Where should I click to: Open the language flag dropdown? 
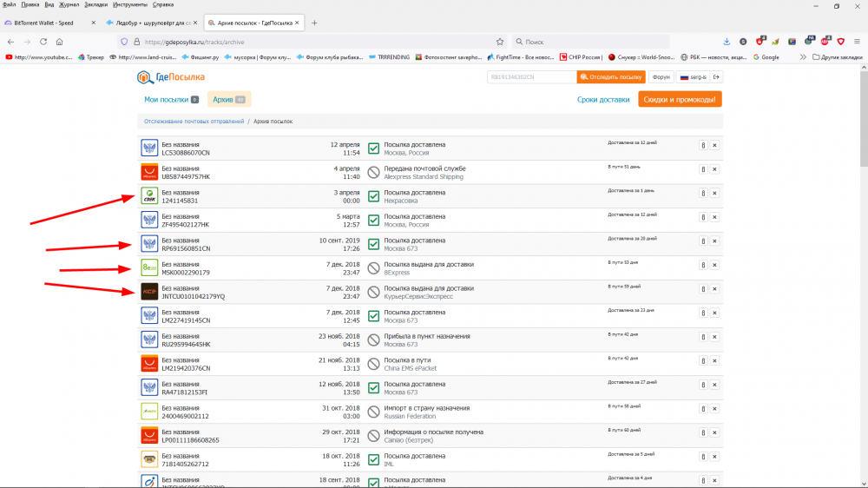pos(684,77)
